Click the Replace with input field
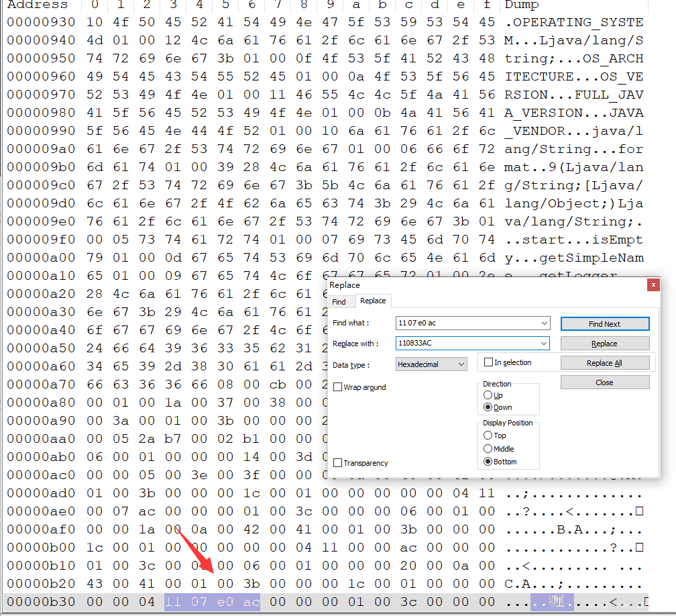The image size is (676, 616). 467,343
